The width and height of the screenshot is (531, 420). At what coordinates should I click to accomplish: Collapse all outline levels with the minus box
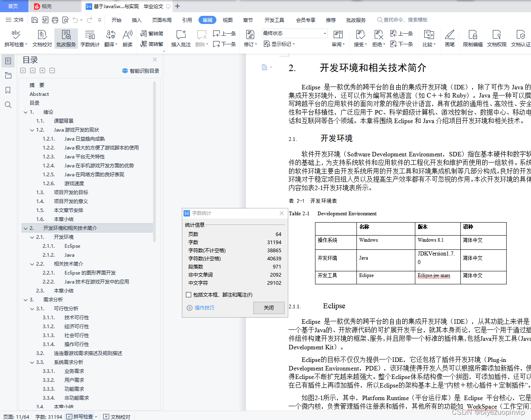pos(52,71)
